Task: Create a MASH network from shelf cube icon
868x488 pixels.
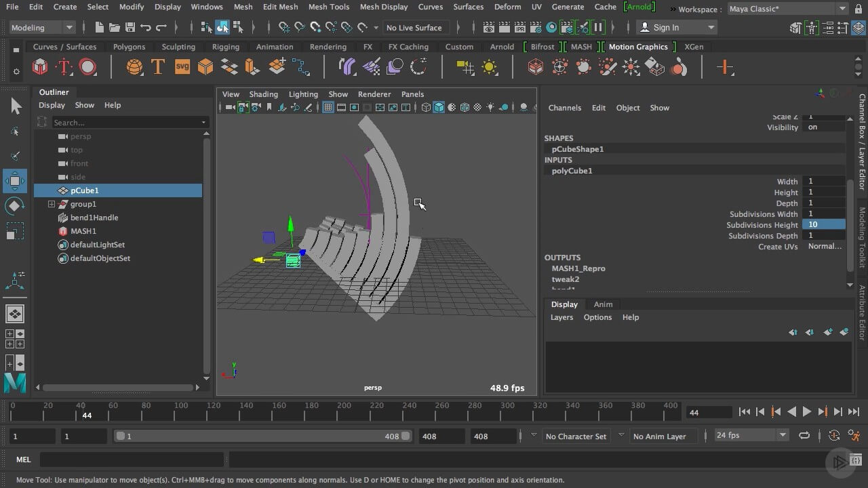Action: click(40, 67)
